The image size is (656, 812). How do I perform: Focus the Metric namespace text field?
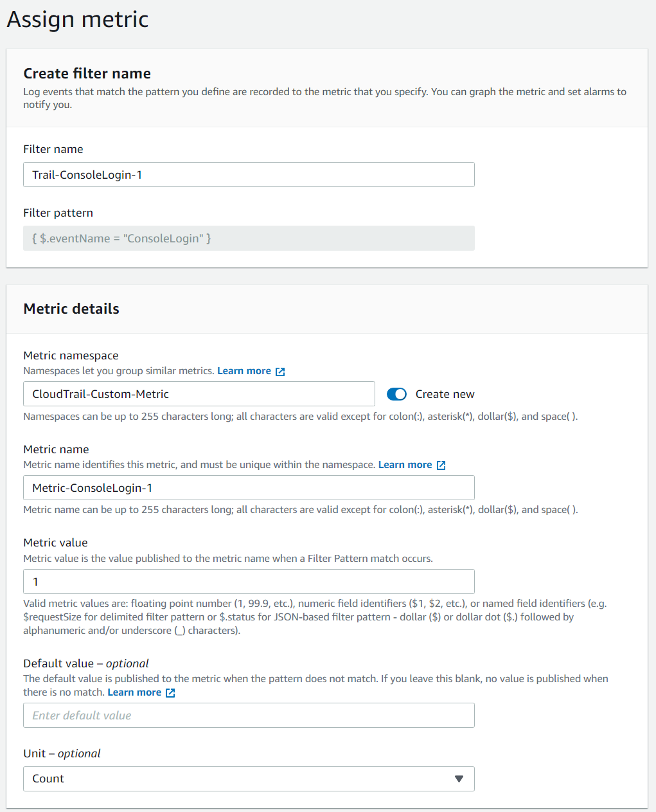tap(199, 394)
